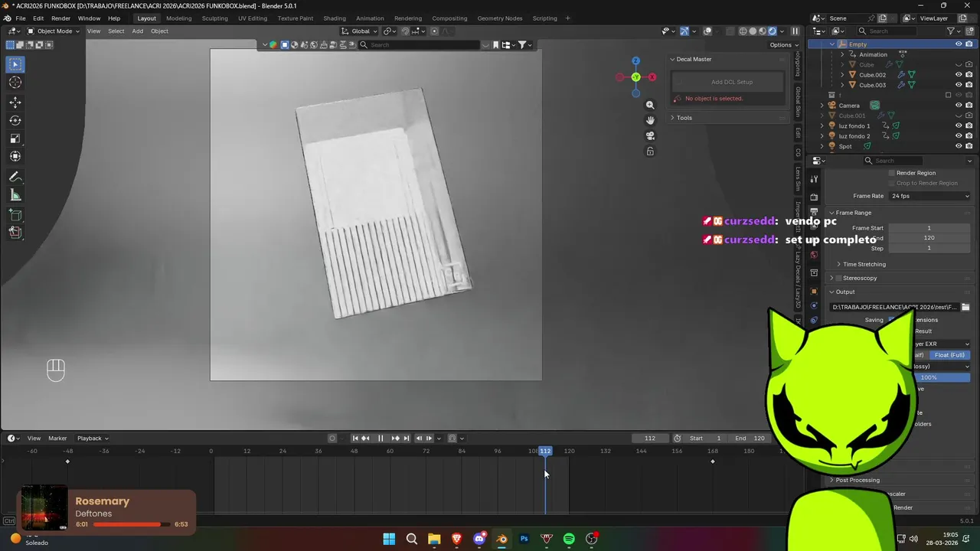
Task: Select the Measure tool
Action: (15, 196)
